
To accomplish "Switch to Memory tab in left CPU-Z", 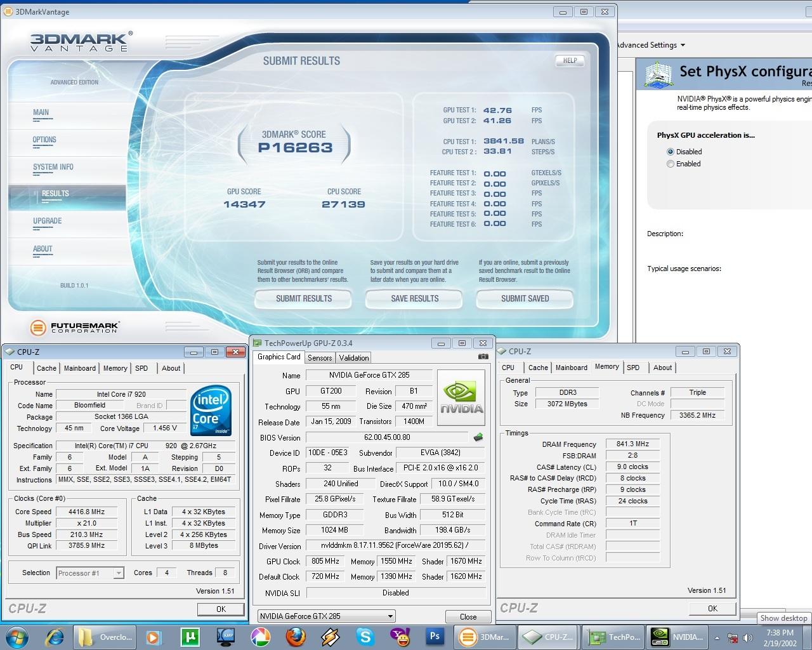I will 115,368.
